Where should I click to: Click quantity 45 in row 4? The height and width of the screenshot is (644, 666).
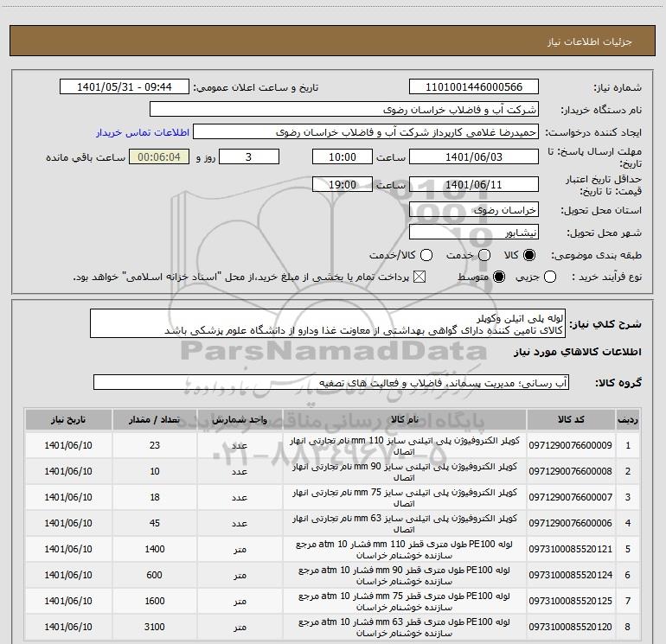tap(155, 523)
